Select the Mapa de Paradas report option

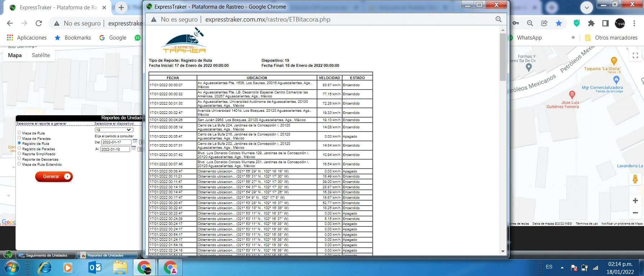tap(19, 138)
